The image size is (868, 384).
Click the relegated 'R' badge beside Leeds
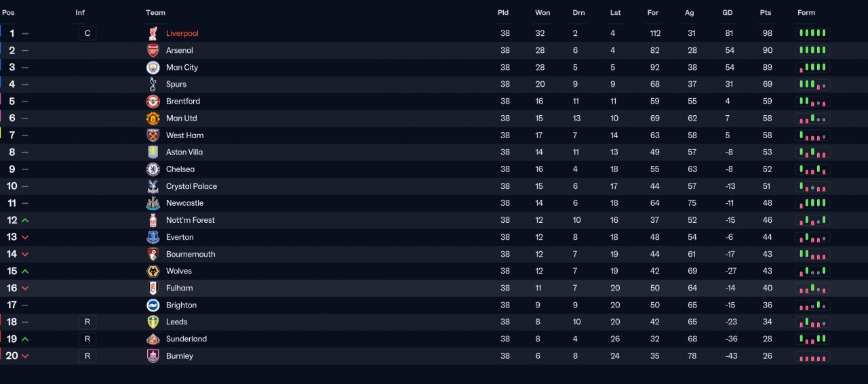point(87,322)
